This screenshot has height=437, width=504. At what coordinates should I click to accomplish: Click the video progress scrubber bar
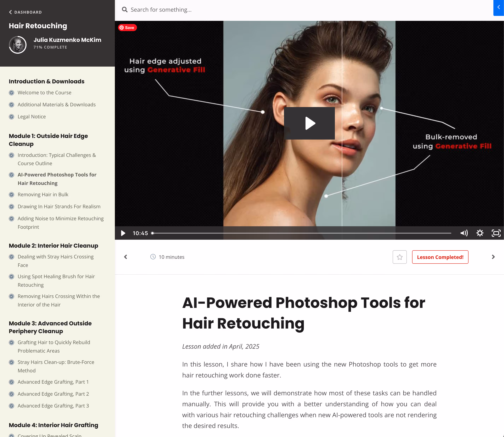[301, 233]
